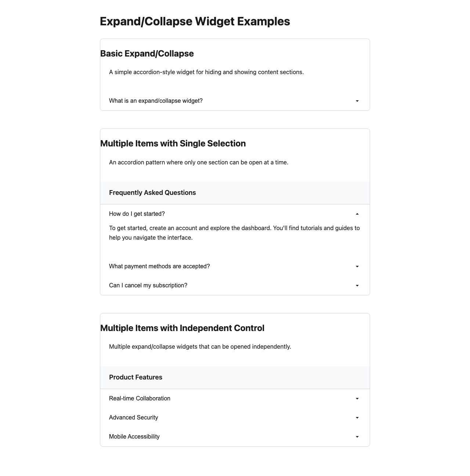
Task: Click the "To get started" answer paragraph
Action: [x=234, y=233]
